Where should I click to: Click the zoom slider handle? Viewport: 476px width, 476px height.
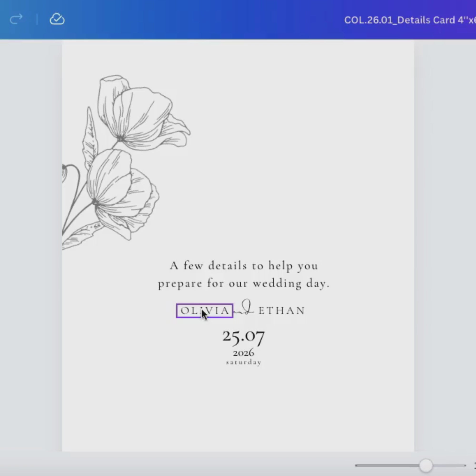click(426, 465)
